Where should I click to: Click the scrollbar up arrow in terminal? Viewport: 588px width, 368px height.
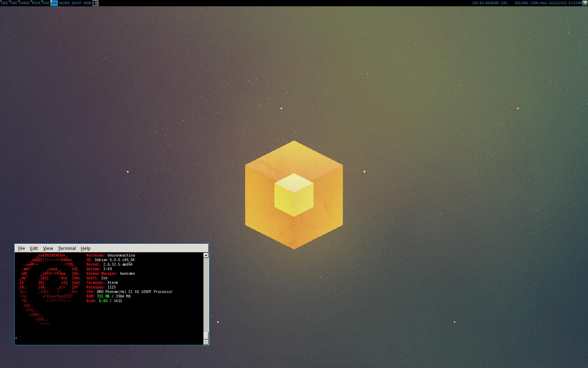(x=206, y=255)
